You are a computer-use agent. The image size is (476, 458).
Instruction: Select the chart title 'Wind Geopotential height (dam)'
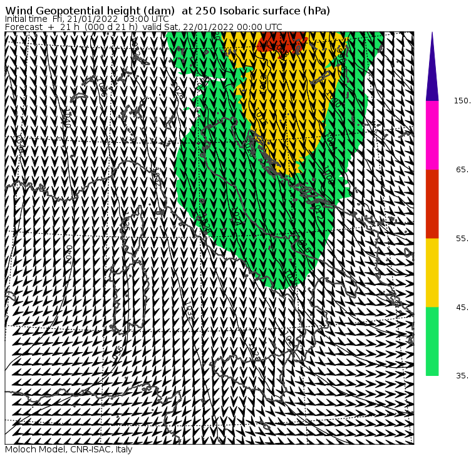pos(90,11)
